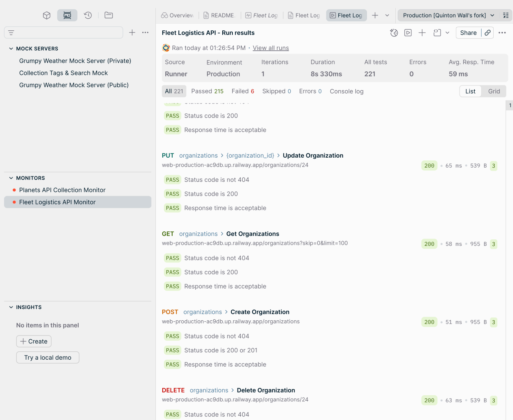Open the Overview tab

point(177,15)
